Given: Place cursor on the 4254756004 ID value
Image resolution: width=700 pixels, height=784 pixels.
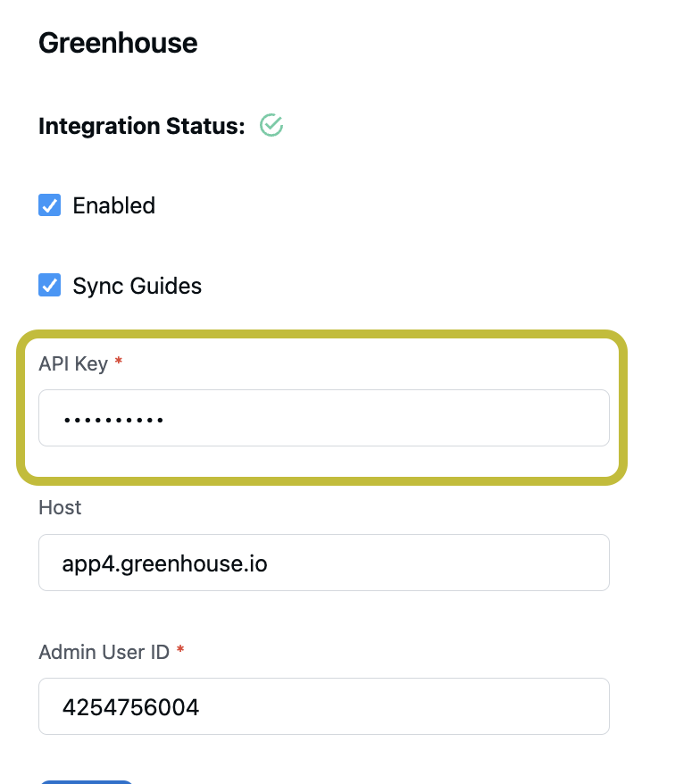Looking at the screenshot, I should pos(130,707).
